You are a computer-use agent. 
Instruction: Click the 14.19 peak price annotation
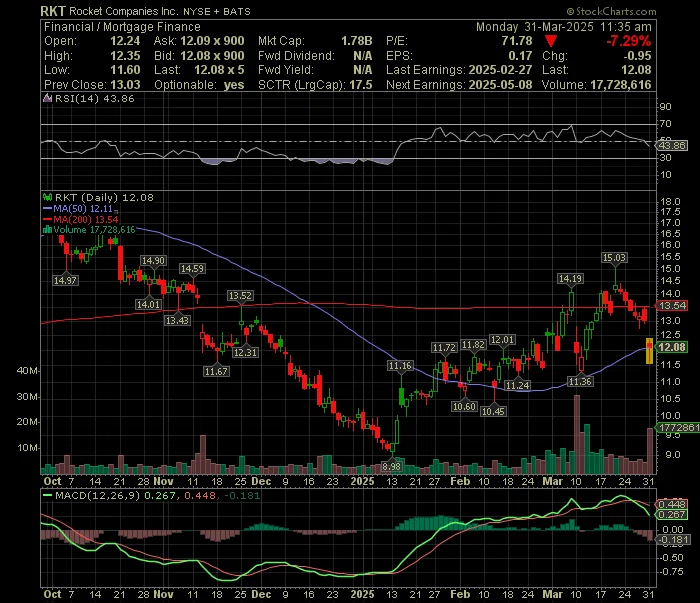click(570, 279)
